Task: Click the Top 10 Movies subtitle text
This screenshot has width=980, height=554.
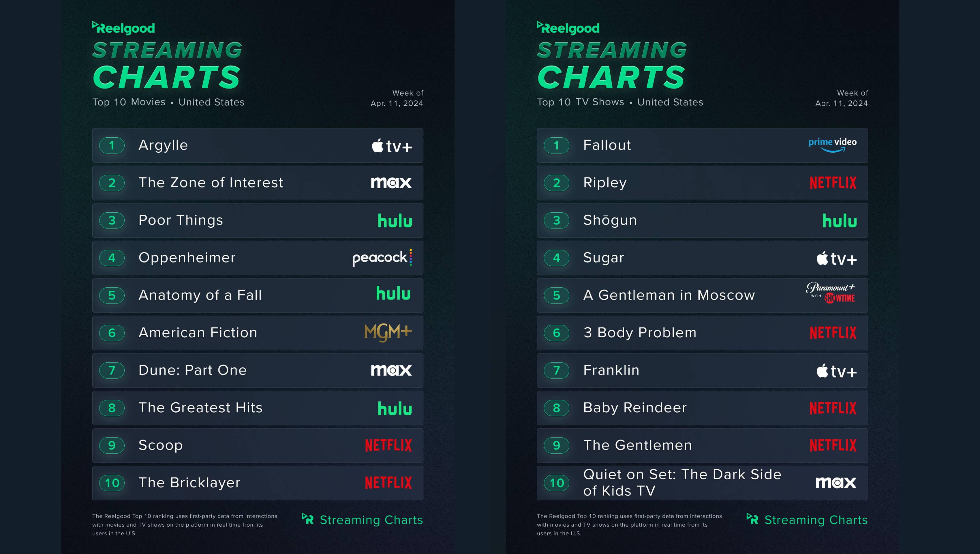Action: click(x=129, y=102)
